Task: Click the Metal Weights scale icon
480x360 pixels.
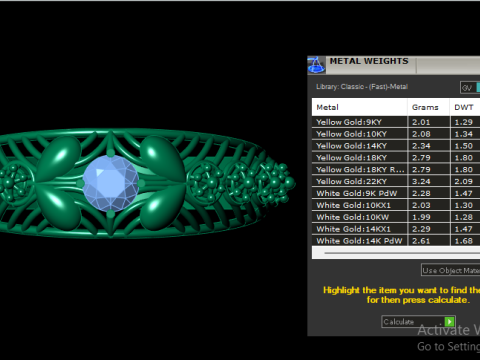Action: [x=316, y=65]
